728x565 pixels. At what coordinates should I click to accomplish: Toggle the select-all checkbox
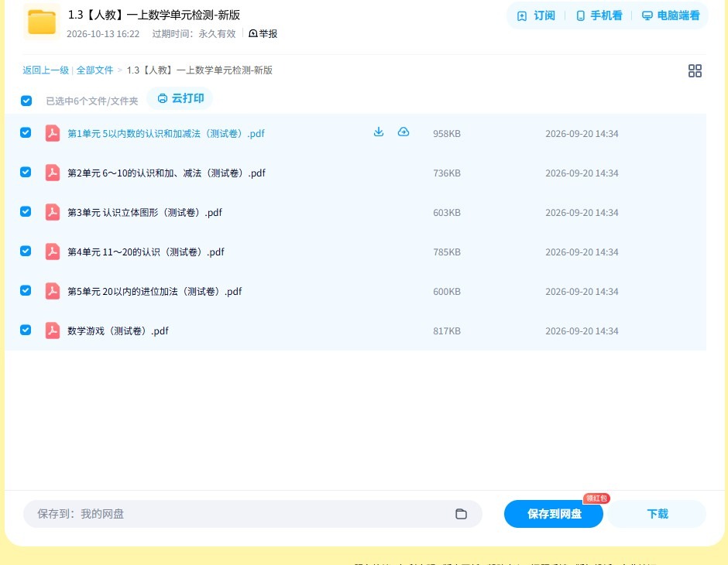pyautogui.click(x=26, y=101)
